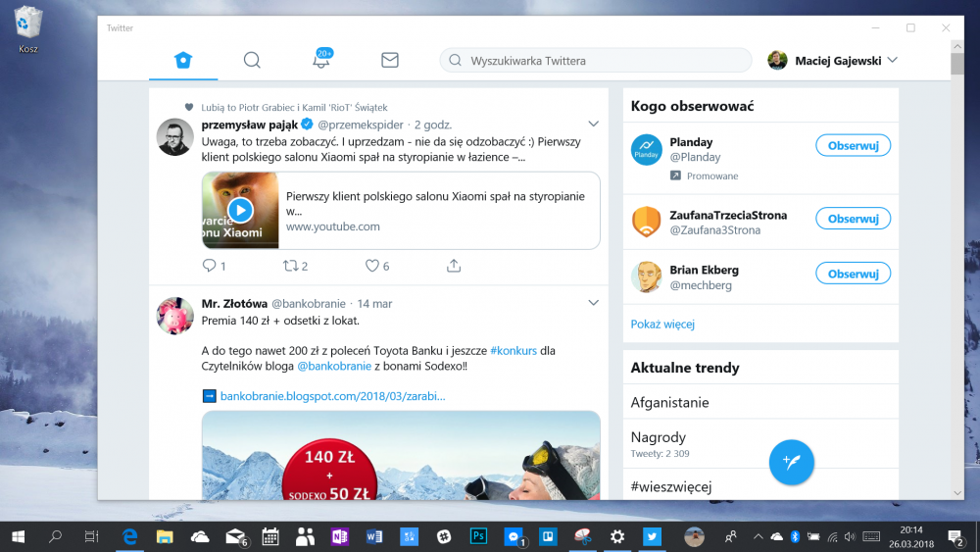This screenshot has width=980, height=552.
Task: Open volume speaker tray icon
Action: click(850, 536)
